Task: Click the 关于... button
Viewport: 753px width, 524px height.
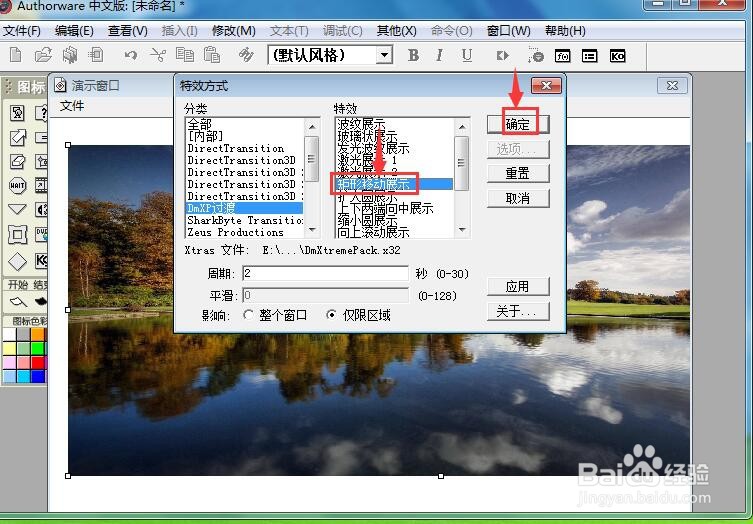Action: click(x=518, y=311)
